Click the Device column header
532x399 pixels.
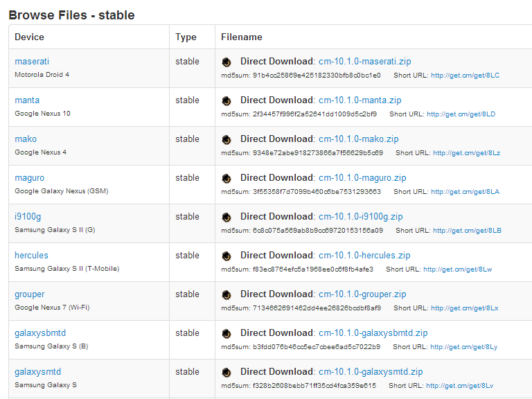pos(29,37)
